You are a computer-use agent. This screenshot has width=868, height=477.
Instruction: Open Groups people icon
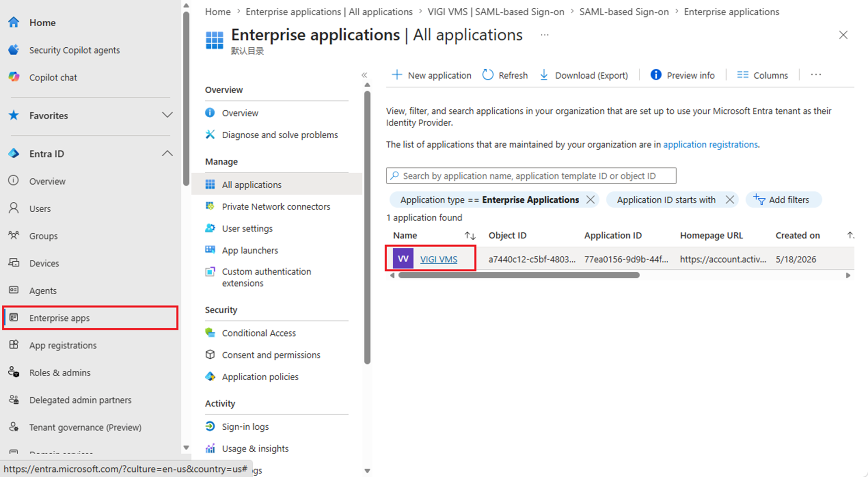point(14,235)
